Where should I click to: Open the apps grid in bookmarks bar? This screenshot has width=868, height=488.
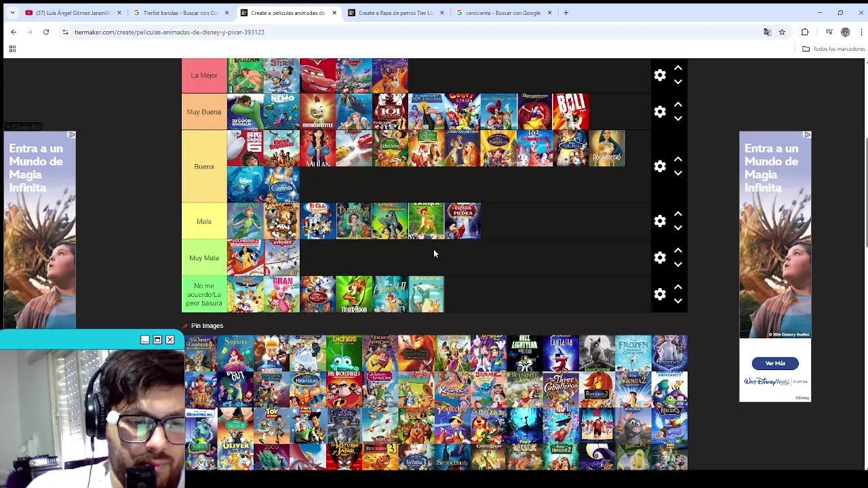click(12, 49)
